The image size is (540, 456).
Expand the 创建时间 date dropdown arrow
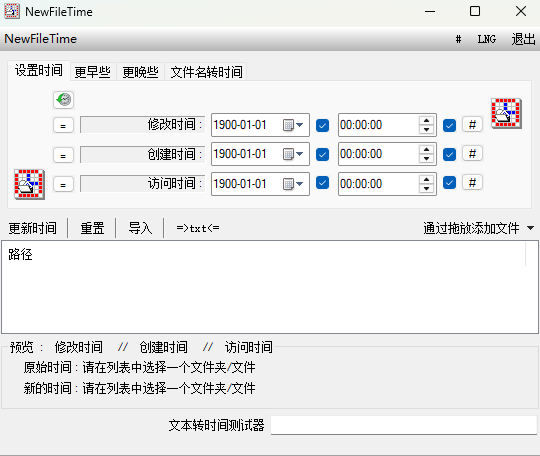(x=300, y=154)
